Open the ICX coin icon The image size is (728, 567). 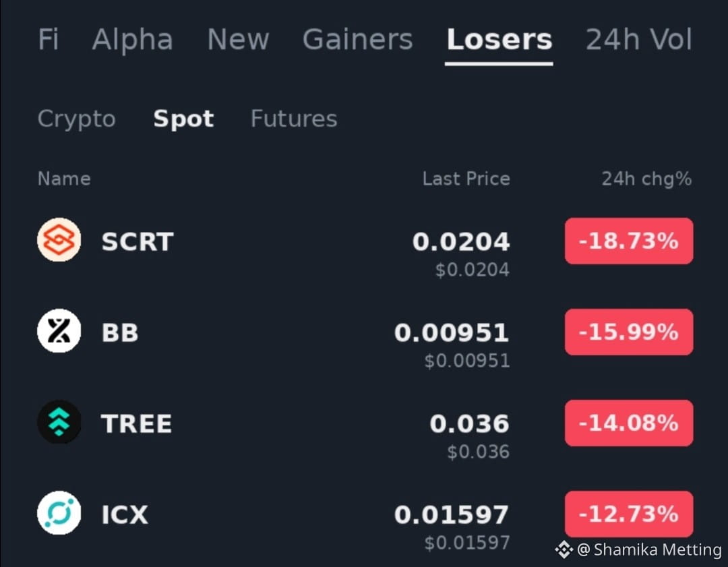[59, 512]
